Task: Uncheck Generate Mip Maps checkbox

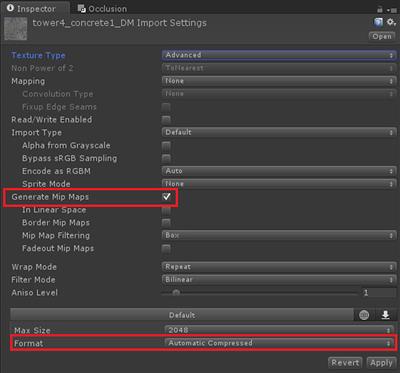Action: click(166, 197)
